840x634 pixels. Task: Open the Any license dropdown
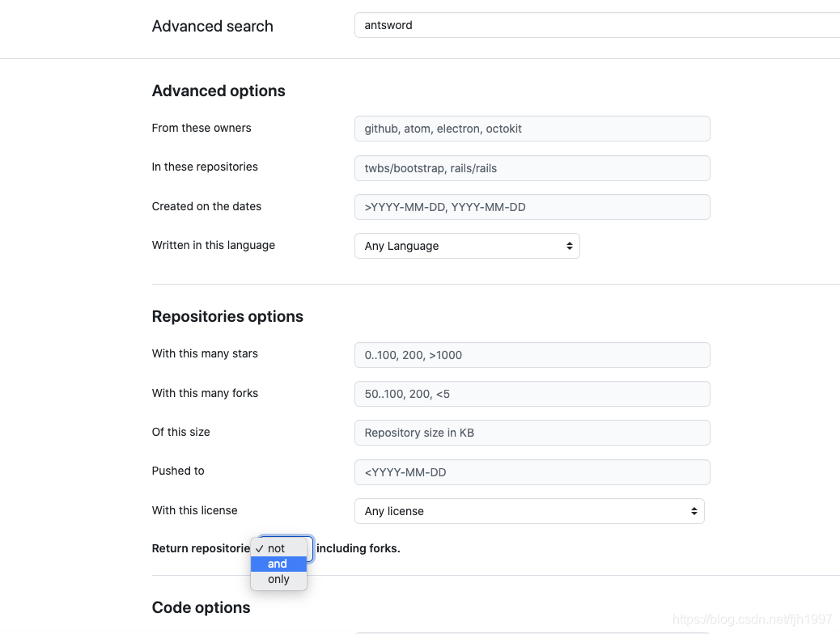pos(528,511)
